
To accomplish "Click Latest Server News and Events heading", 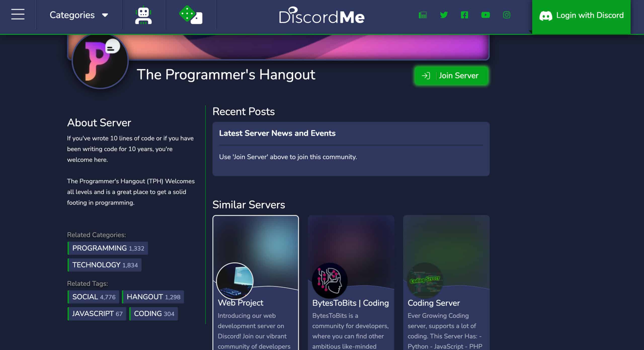I will [277, 133].
